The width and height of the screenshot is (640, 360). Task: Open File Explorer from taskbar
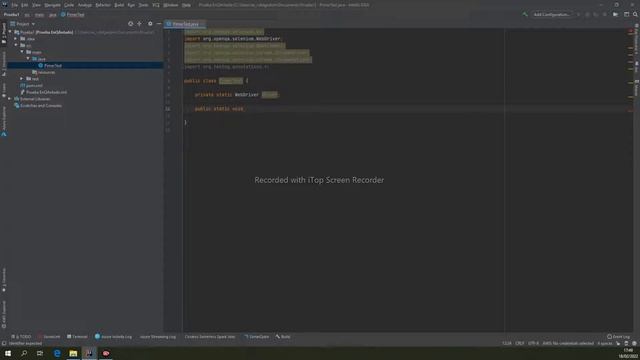click(x=73, y=353)
